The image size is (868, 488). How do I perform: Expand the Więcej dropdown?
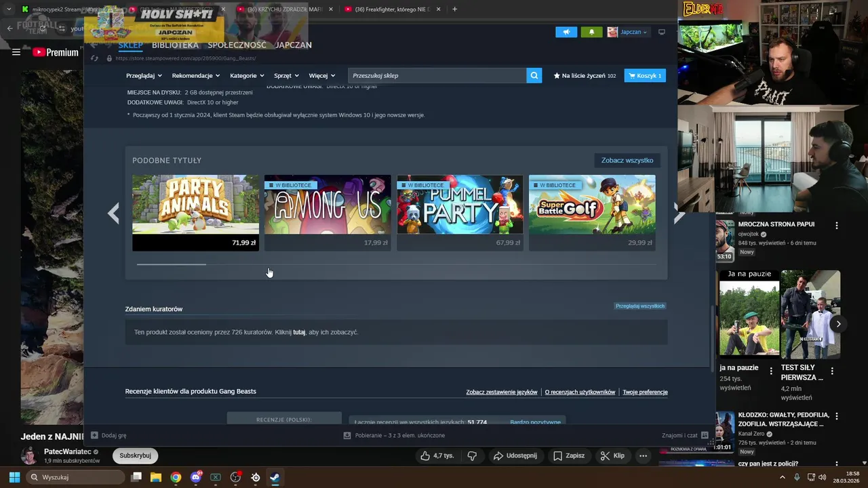[322, 76]
